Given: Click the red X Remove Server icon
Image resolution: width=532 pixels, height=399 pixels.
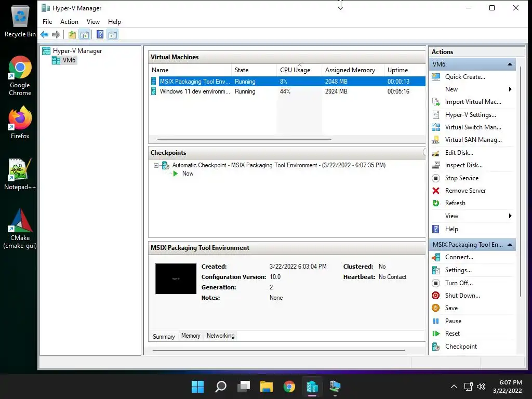Looking at the screenshot, I should (x=436, y=191).
